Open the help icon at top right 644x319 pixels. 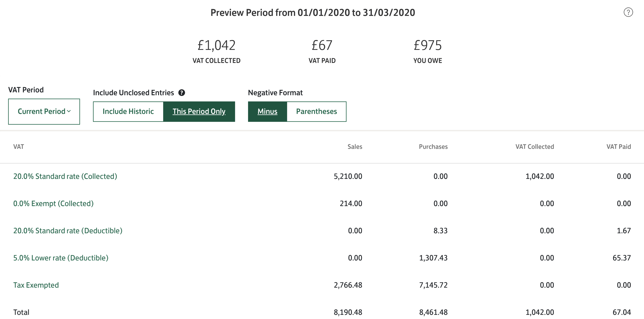(628, 12)
